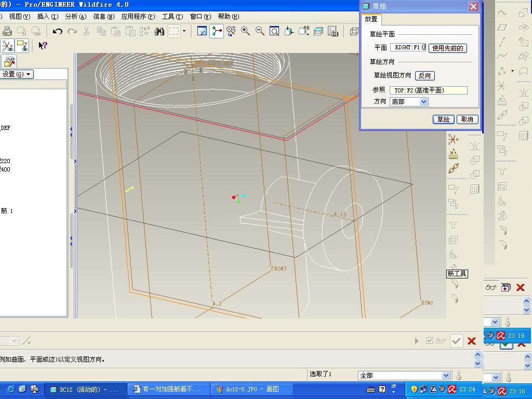The width and height of the screenshot is (532, 399).
Task: Click the scissors cut icon
Action: coord(87,32)
